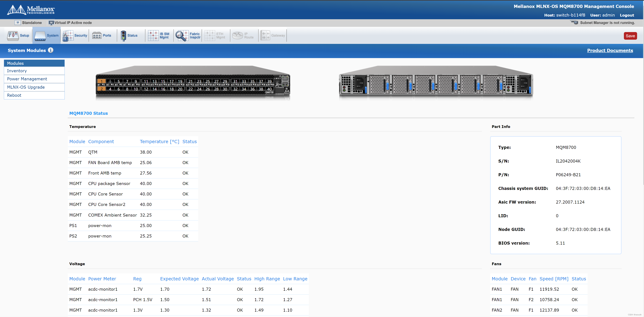Screen dimensions: 644x317
Task: Click the Status traffic light icon
Action: pyautogui.click(x=123, y=35)
